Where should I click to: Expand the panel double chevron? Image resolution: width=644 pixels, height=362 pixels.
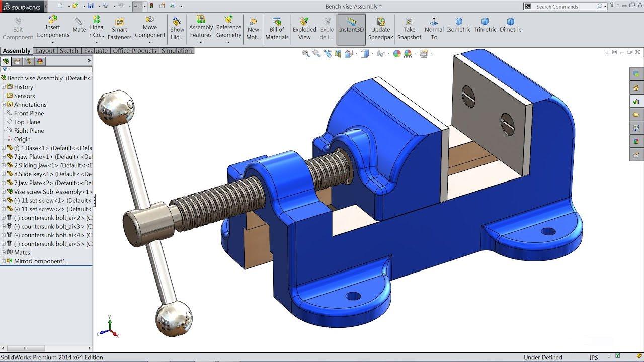click(x=89, y=61)
